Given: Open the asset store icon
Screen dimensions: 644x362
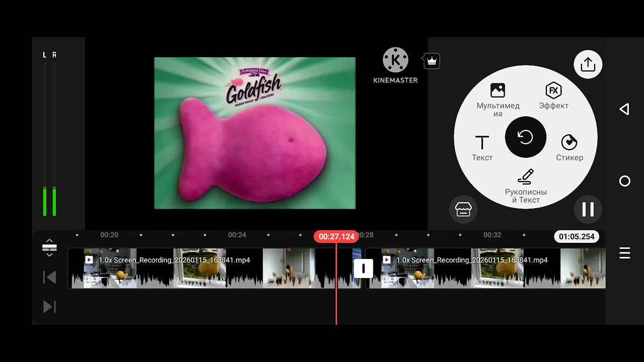Looking at the screenshot, I should click(x=463, y=209).
